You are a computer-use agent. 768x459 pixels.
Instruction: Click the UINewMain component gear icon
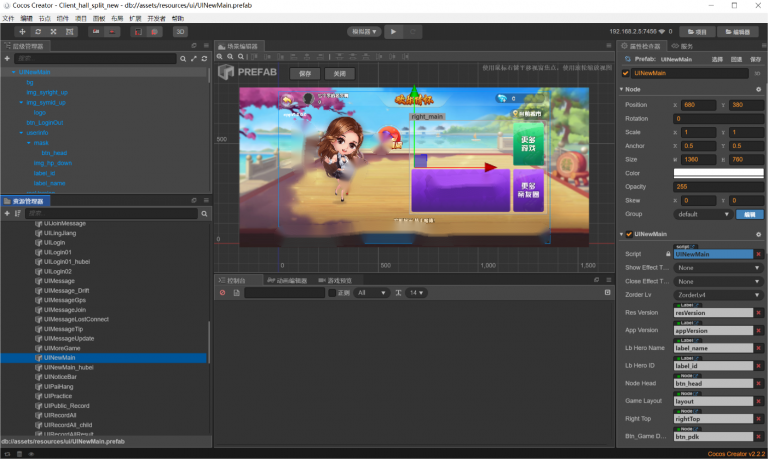pos(759,235)
